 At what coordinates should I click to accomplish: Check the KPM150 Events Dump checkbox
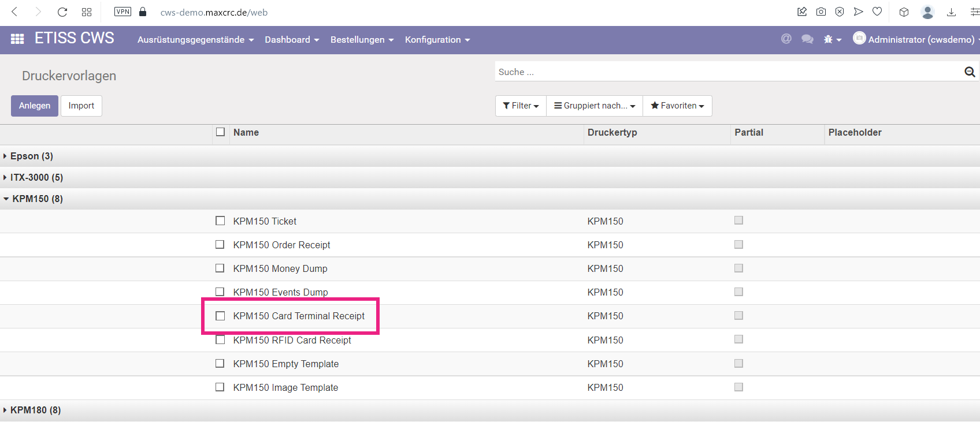(220, 292)
